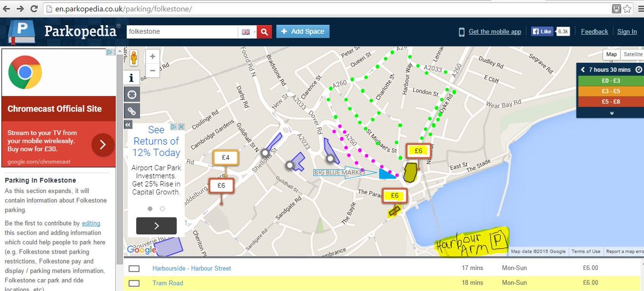Select the green £0 - £3 price band
The width and height of the screenshot is (644, 291).
click(x=610, y=80)
